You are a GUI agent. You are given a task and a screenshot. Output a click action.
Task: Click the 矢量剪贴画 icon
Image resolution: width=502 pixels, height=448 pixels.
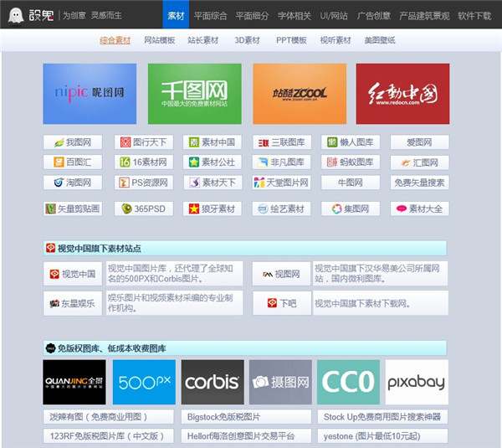(x=50, y=209)
